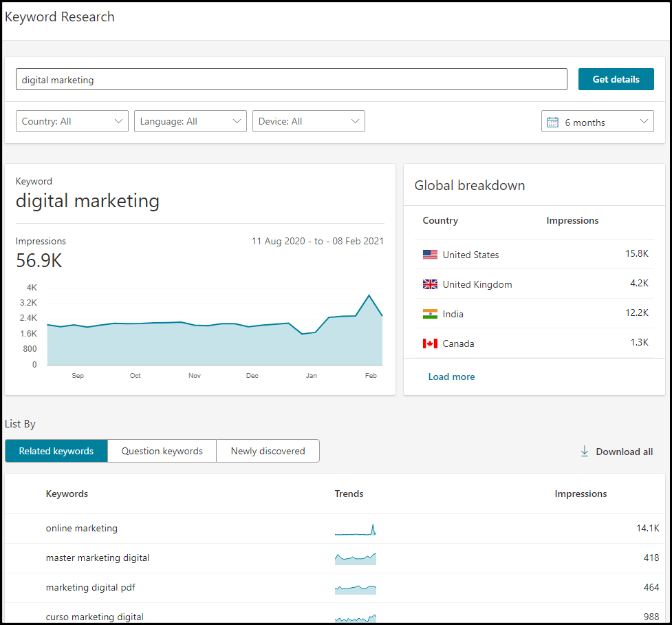The image size is (672, 625).
Task: Click the United Kingdom flag icon
Action: point(430,284)
